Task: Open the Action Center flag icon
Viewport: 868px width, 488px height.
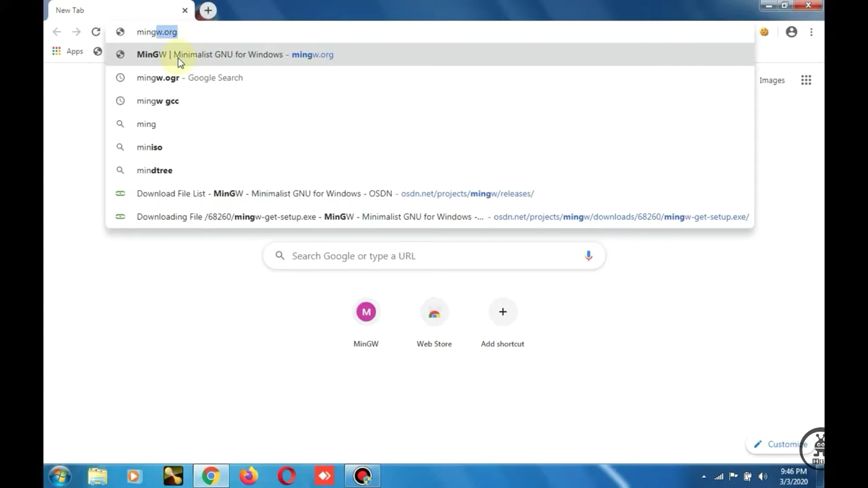Action: (734, 476)
